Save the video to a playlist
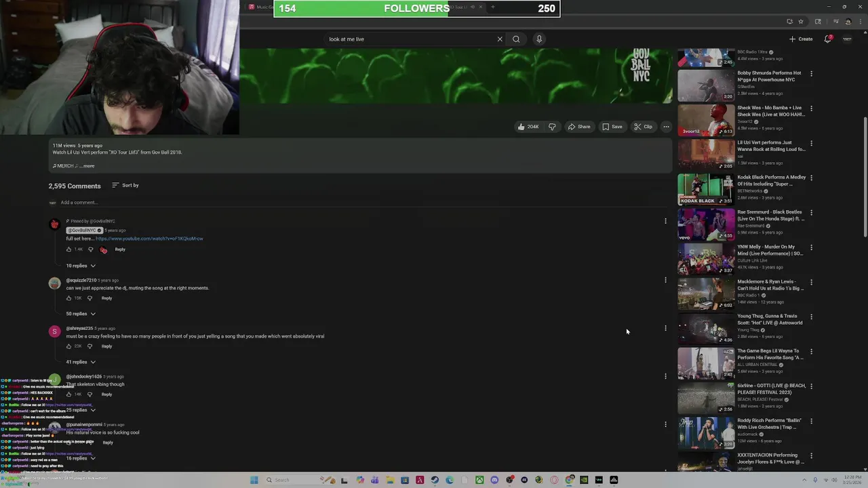The height and width of the screenshot is (488, 868). pos(612,127)
